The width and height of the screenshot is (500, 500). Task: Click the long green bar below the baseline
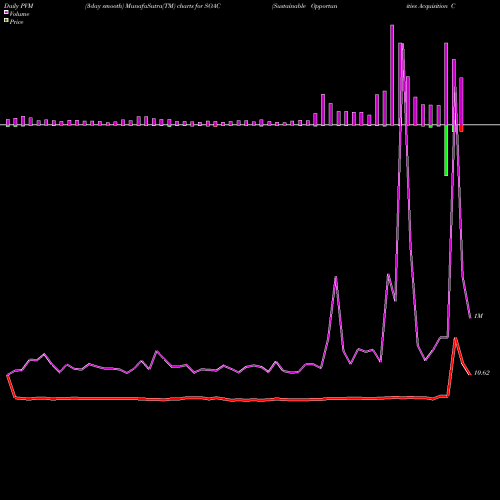pyautogui.click(x=446, y=150)
